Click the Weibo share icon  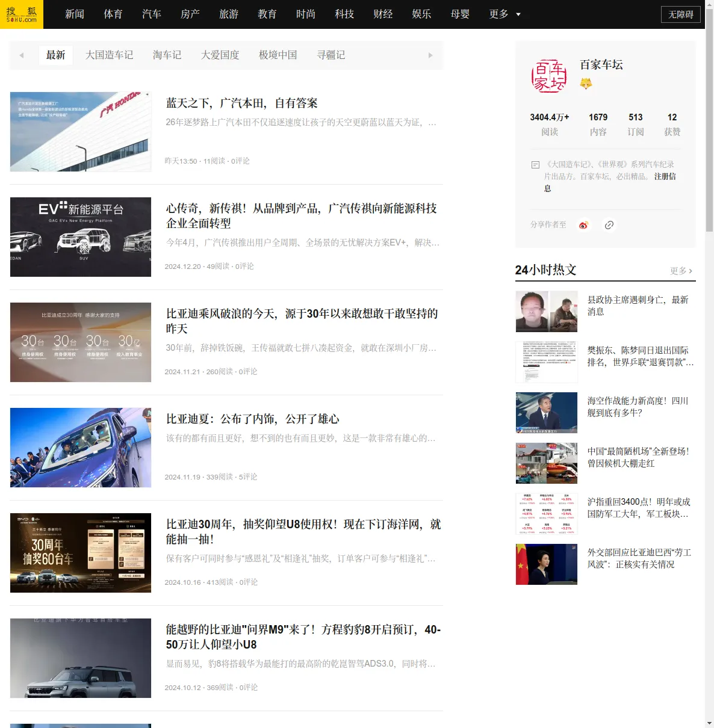tap(583, 225)
